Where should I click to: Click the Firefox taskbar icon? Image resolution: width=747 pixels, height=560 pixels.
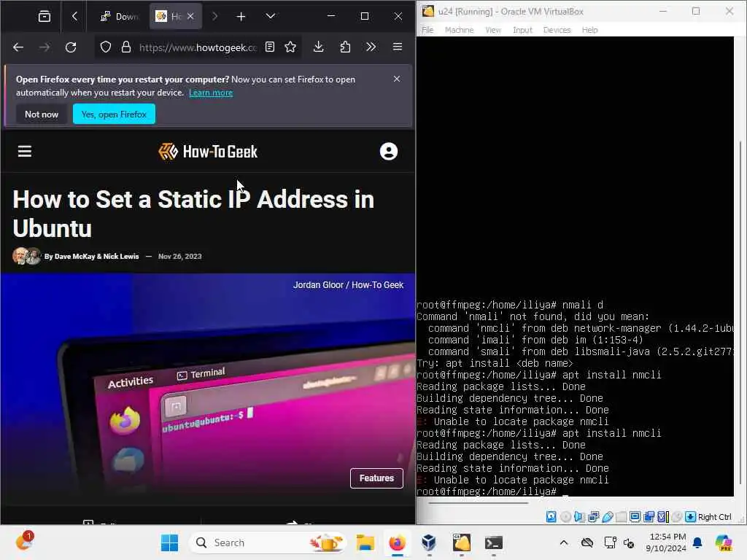coord(397,542)
